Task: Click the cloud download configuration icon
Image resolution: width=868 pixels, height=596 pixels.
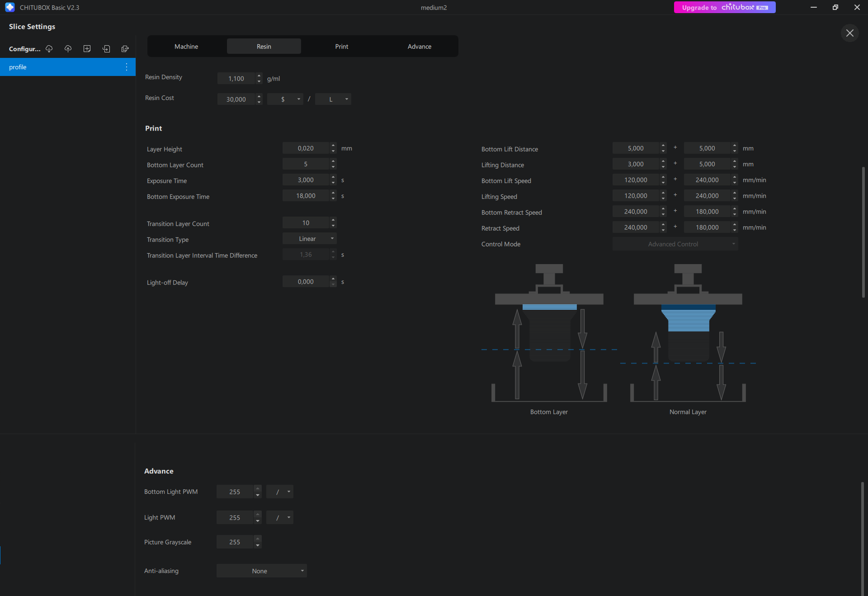Action: click(49, 49)
